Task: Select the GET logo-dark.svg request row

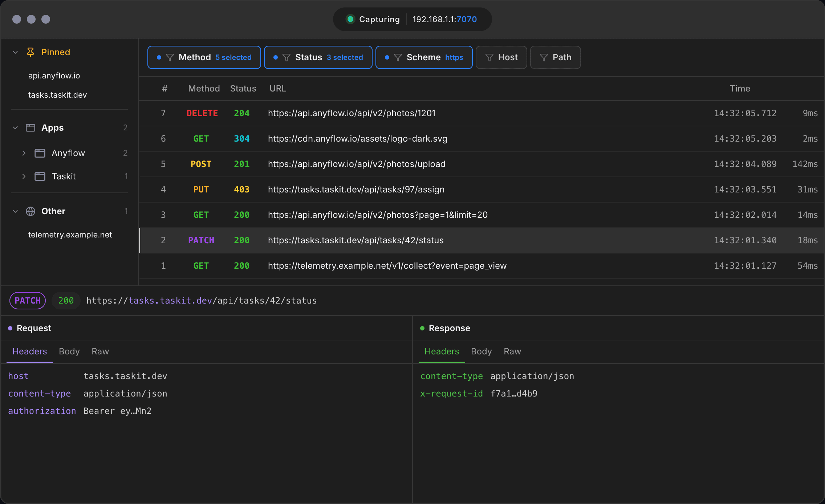Action: tap(481, 139)
